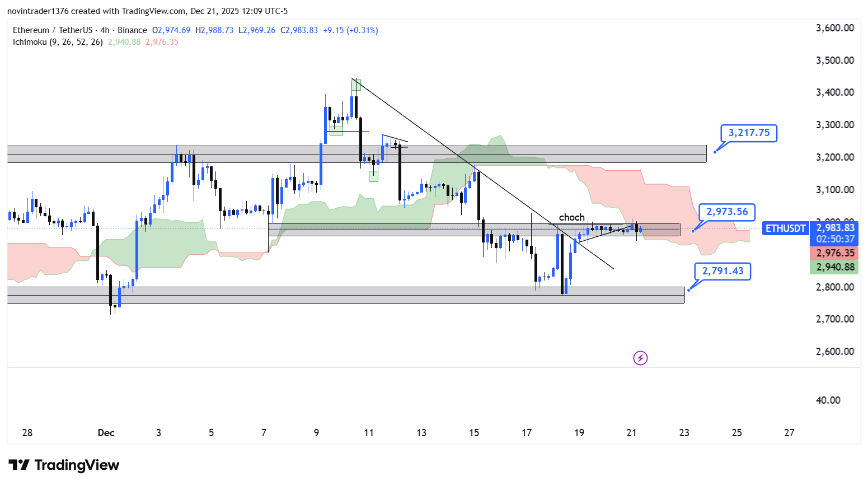
Task: Click the Dec label on the time axis
Action: click(106, 433)
